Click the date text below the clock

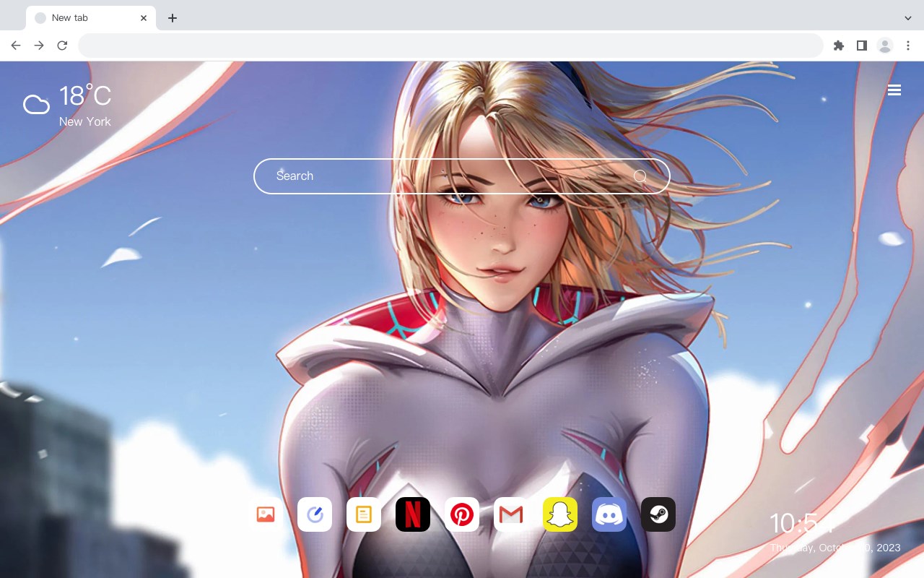click(x=835, y=548)
